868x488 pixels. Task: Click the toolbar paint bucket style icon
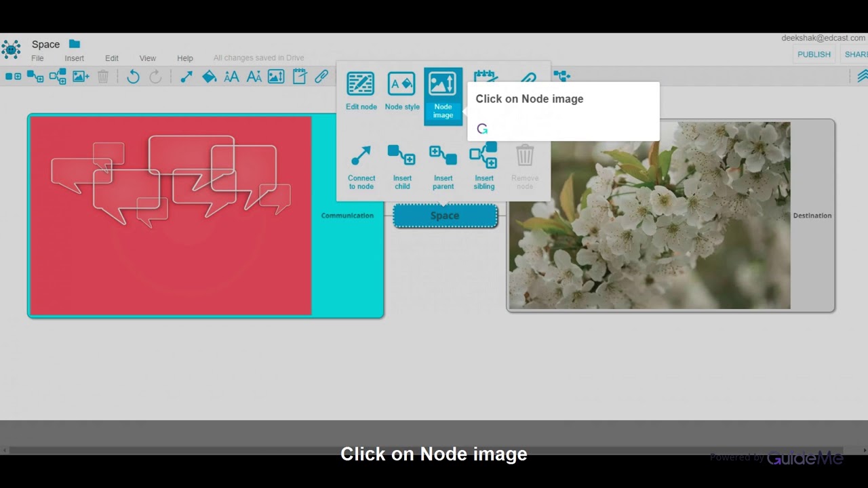click(x=209, y=77)
